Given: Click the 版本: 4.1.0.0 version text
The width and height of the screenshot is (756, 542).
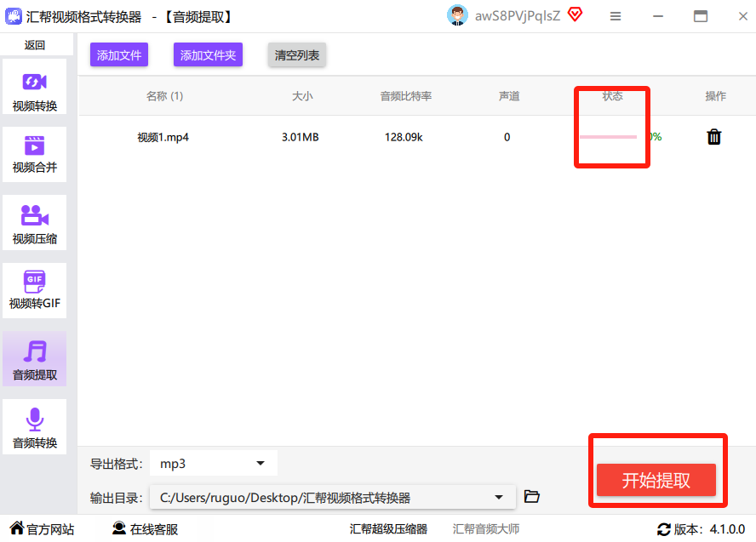Looking at the screenshot, I should [x=710, y=529].
